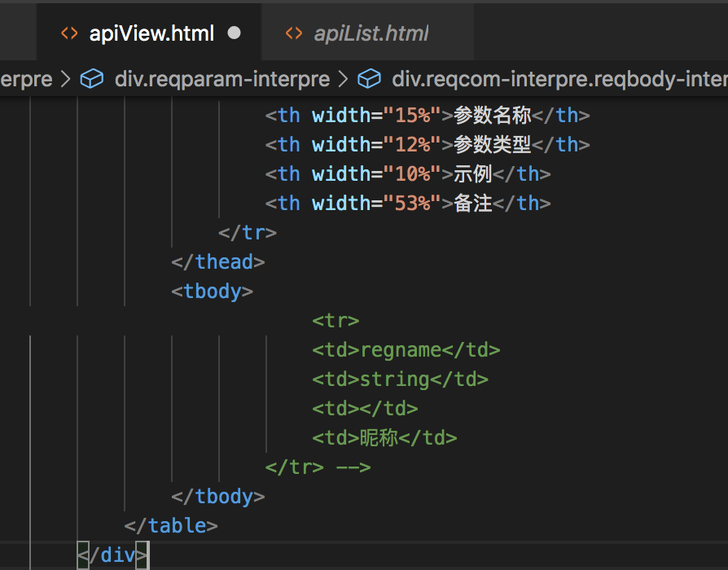
Task: Click the highlighted closing </div> tag
Action: (113, 555)
